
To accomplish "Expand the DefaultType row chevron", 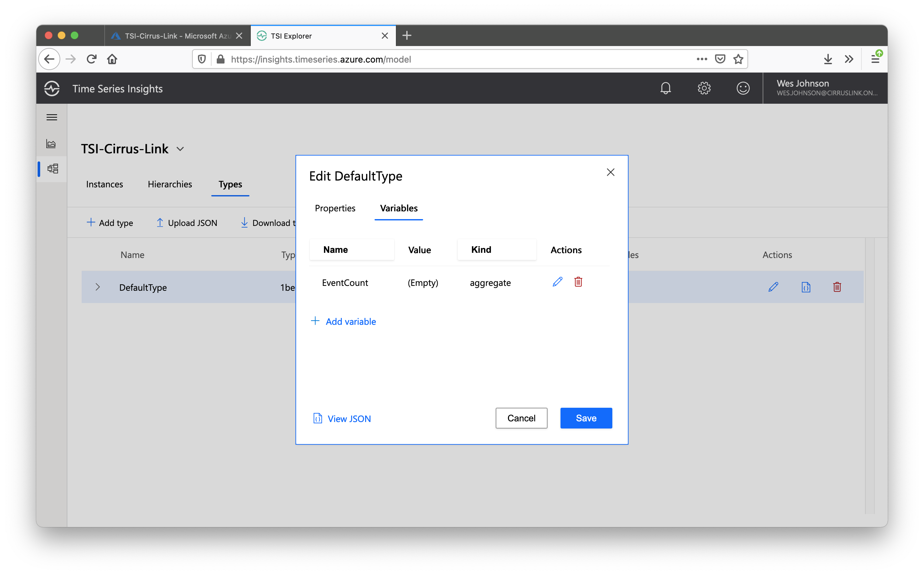I will 98,287.
